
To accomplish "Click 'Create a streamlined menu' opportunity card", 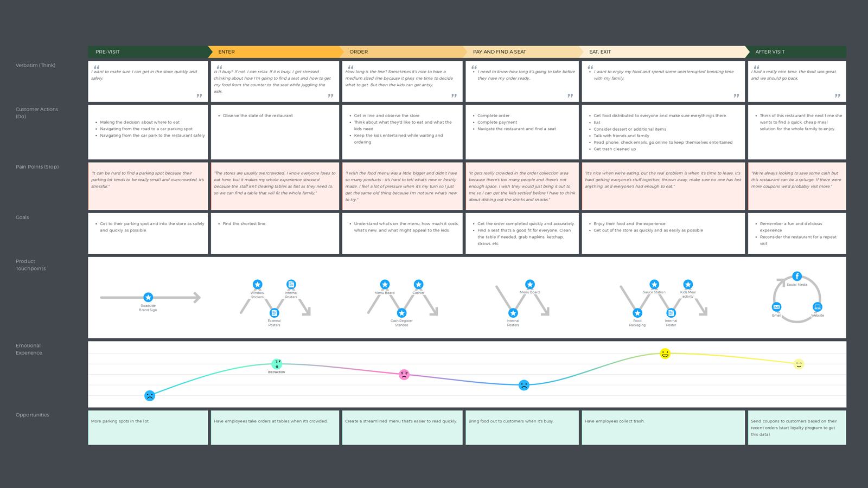I will pos(403,427).
